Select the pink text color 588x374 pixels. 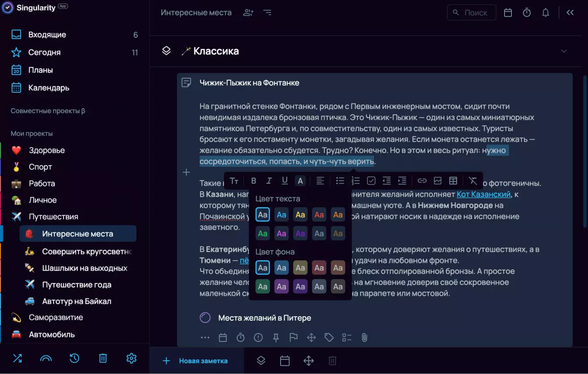click(x=281, y=233)
